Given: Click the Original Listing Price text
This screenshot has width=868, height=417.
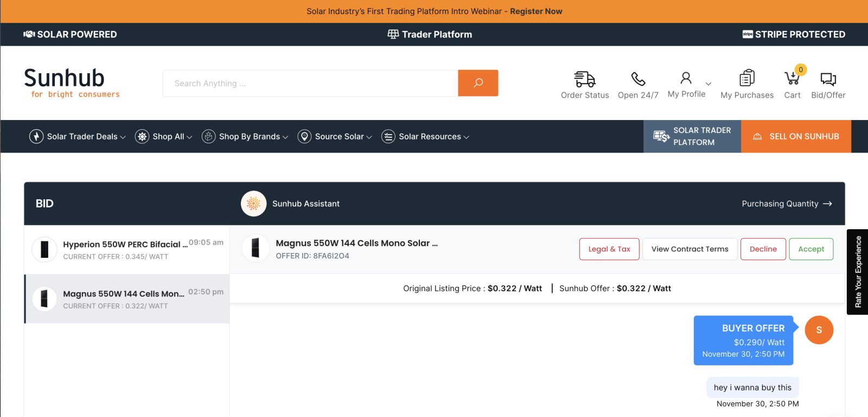Looking at the screenshot, I should tap(473, 288).
